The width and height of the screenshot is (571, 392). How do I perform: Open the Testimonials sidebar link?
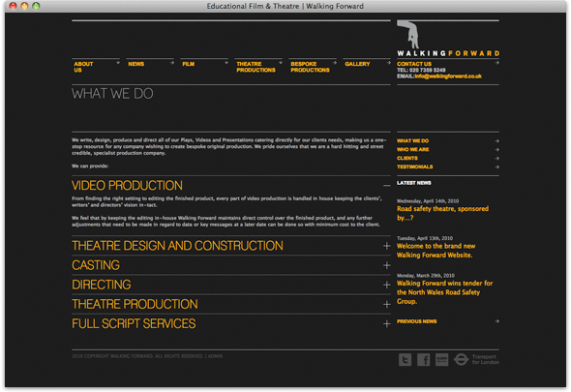(415, 167)
